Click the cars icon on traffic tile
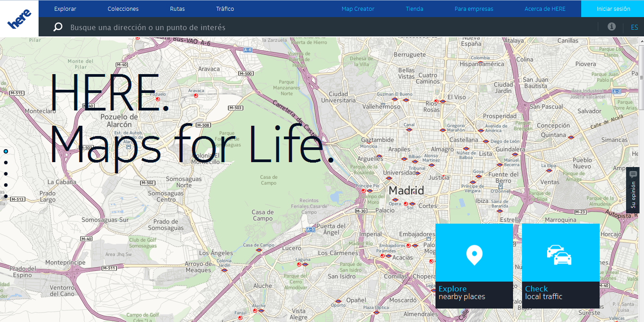 click(x=560, y=255)
